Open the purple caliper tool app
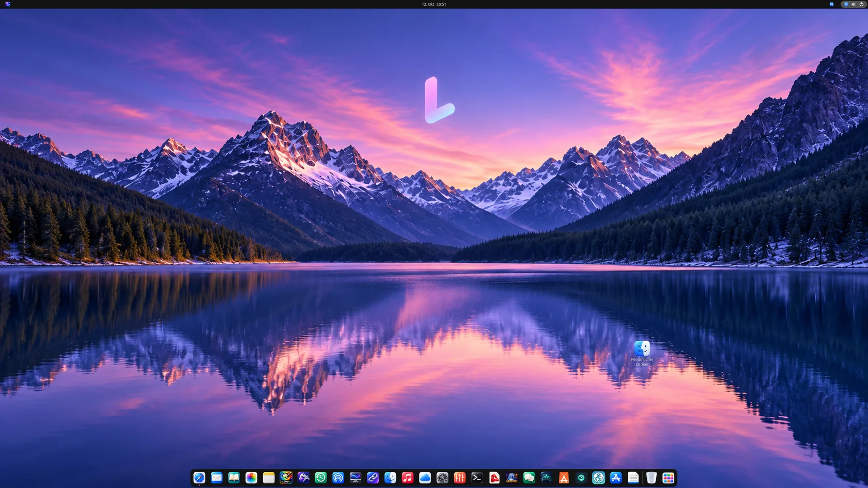This screenshot has width=868, height=488. coord(303,478)
